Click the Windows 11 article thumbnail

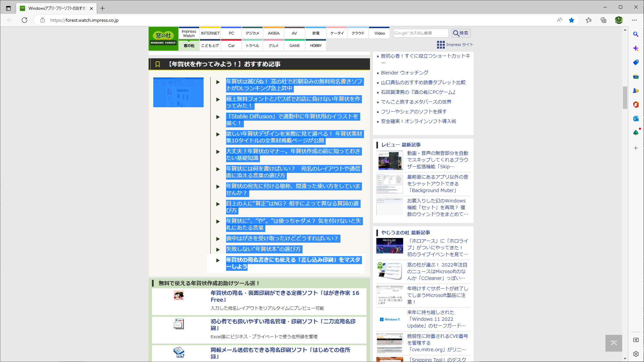click(389, 319)
